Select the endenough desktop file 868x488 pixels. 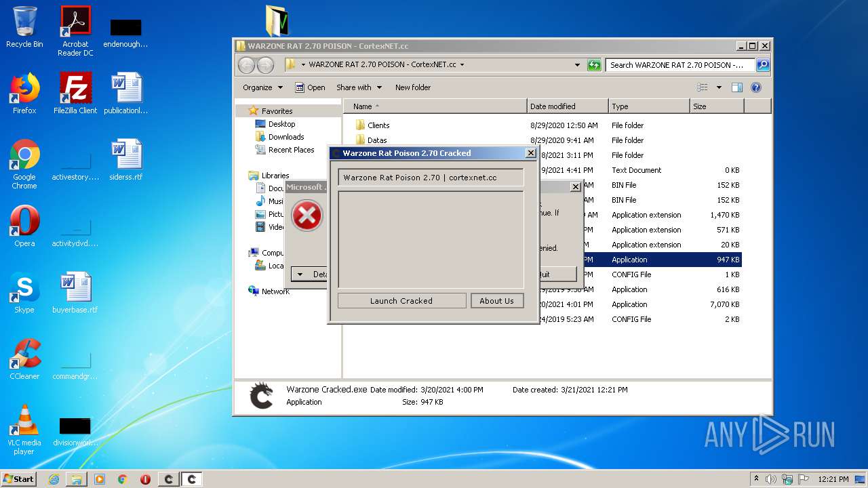click(x=126, y=33)
